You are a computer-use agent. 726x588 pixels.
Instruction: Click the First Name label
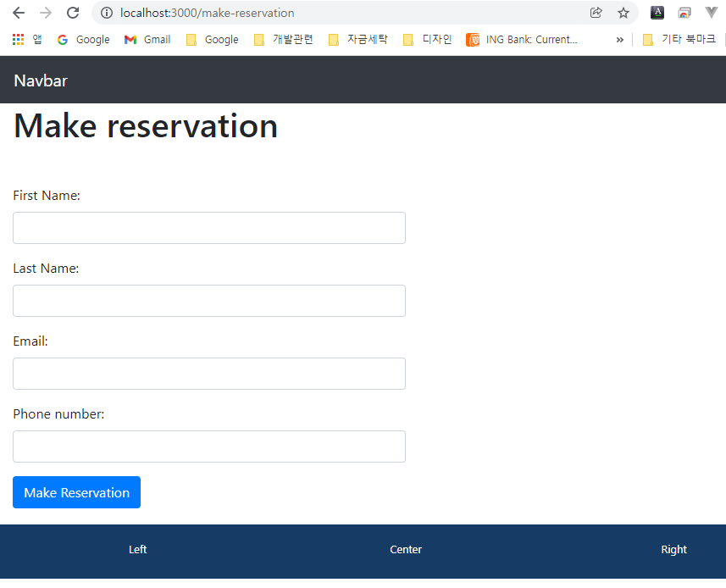(x=47, y=196)
